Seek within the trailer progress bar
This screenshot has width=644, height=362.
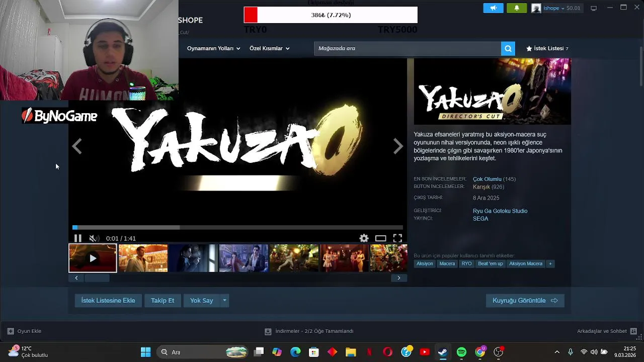[237, 227]
